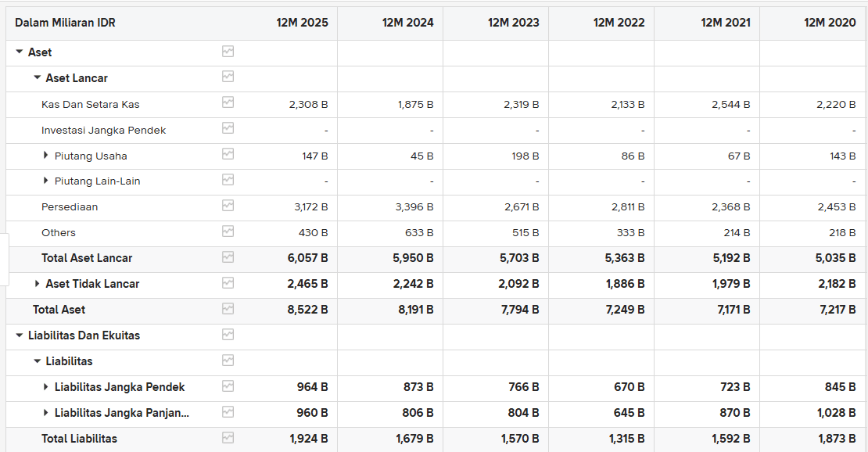Open chart icon for Piutang Lain-Lain
Screen dimensions: 868x452
point(228,180)
